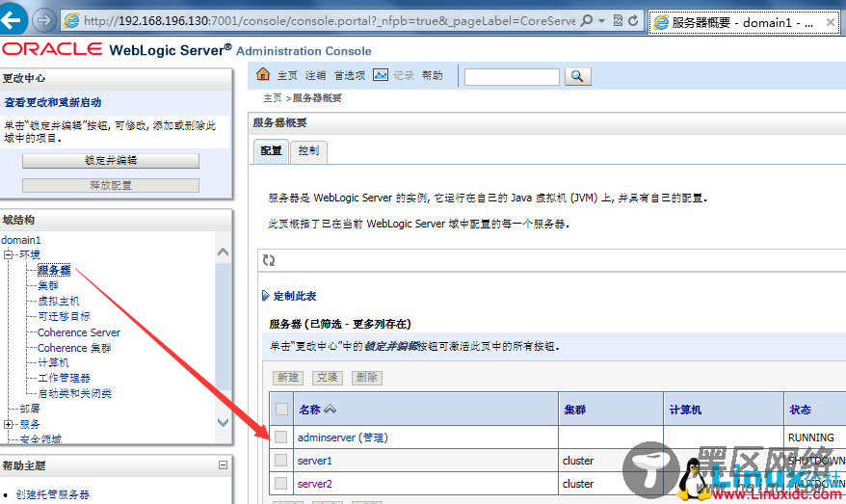Collapse the 环境 tree node
Image resolution: width=846 pixels, height=504 pixels.
(8, 254)
